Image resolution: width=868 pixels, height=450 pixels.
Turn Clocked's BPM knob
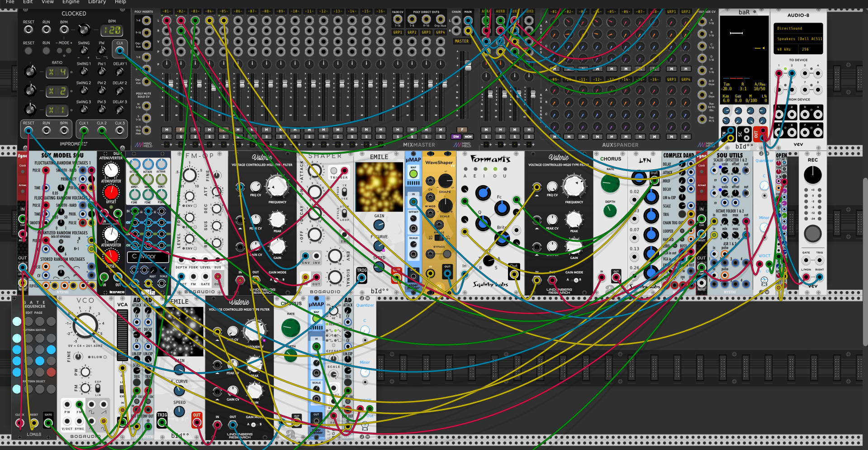[x=84, y=30]
